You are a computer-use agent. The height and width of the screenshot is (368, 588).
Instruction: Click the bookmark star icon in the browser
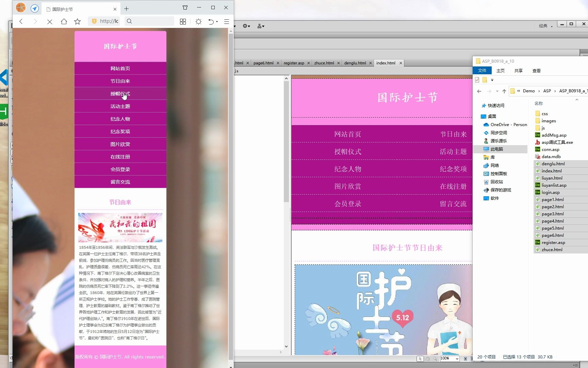(x=77, y=21)
